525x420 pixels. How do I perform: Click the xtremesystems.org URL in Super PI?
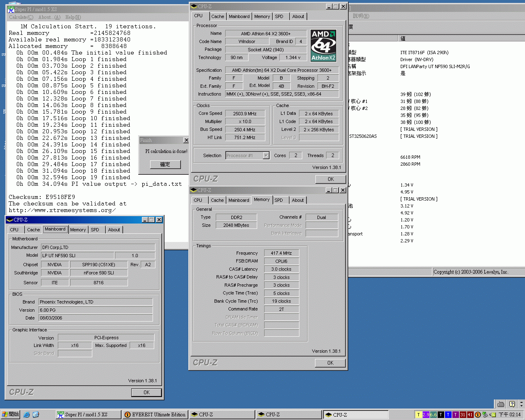[x=62, y=210]
